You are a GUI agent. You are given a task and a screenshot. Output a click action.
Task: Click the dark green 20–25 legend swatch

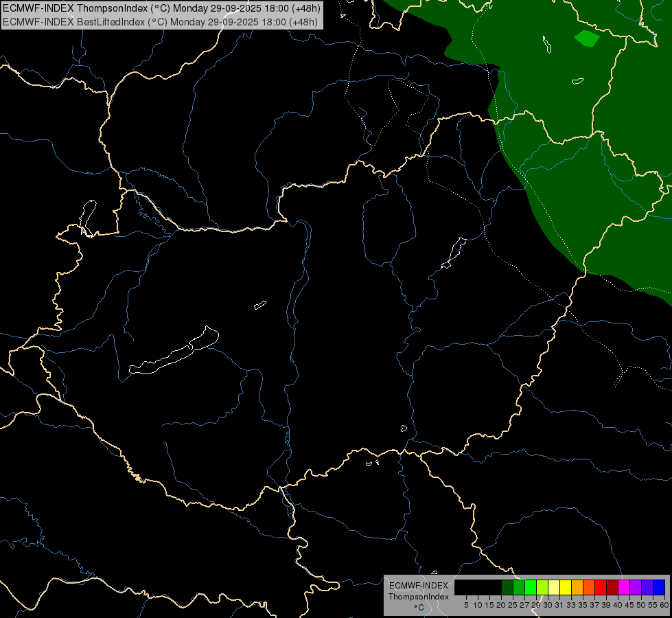tap(507, 588)
